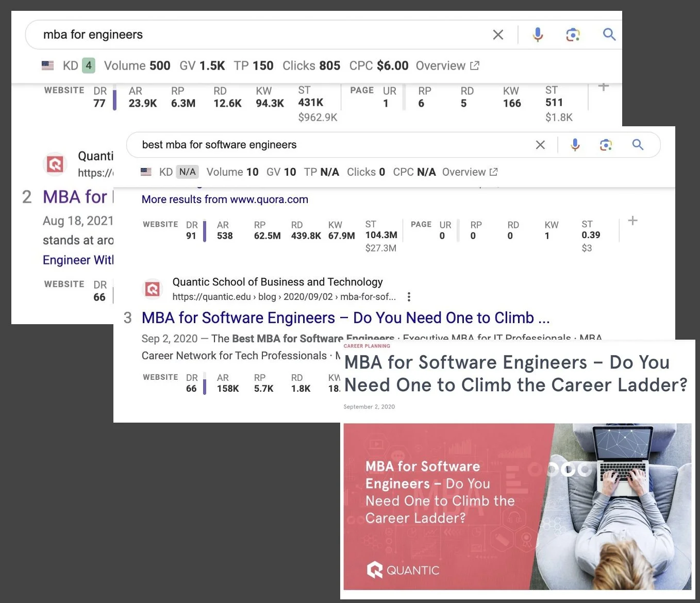
Task: Click the $27.3M traffic value
Action: [381, 248]
